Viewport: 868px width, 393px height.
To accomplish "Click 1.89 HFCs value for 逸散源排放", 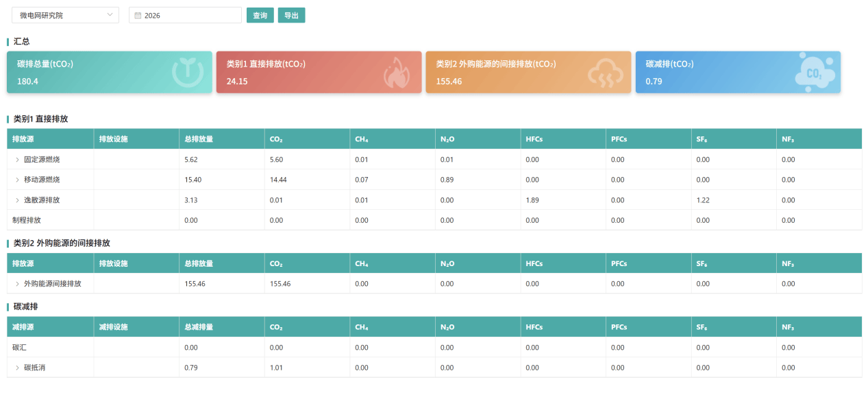I will click(x=532, y=200).
